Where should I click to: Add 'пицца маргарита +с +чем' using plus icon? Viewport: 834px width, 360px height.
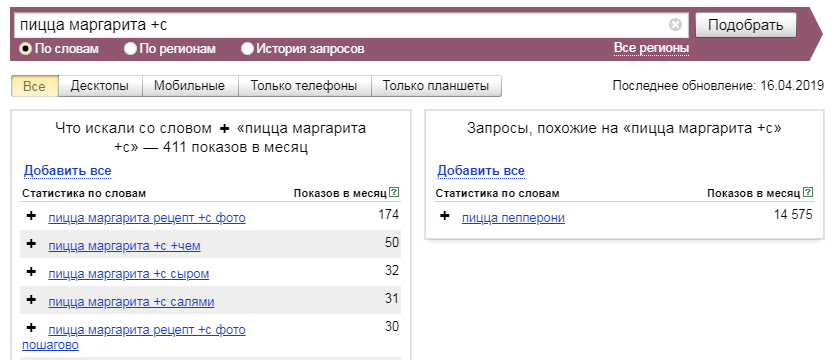pyautogui.click(x=31, y=244)
